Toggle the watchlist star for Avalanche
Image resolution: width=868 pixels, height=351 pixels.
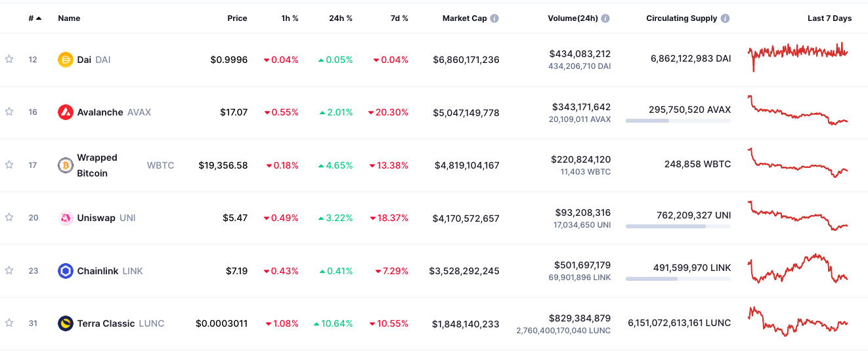[x=9, y=112]
